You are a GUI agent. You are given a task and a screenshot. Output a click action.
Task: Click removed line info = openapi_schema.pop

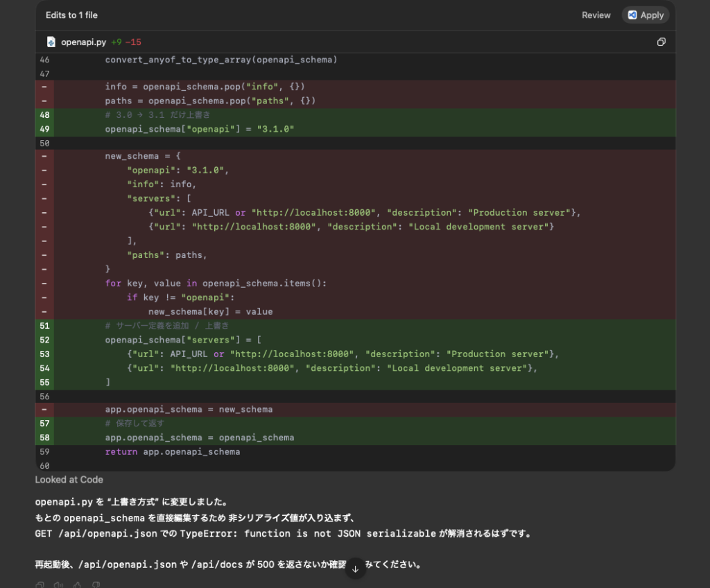pos(205,86)
